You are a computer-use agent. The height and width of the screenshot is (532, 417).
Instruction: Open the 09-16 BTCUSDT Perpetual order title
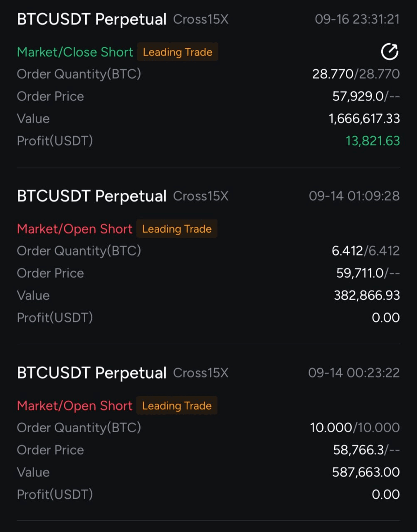pyautogui.click(x=91, y=20)
